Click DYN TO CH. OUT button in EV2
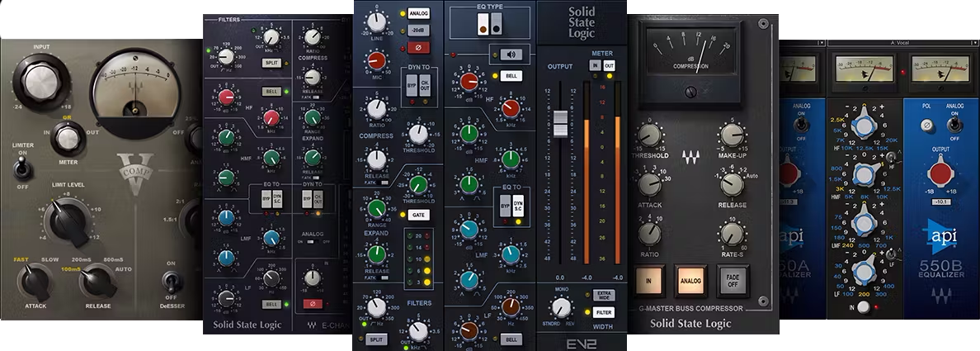The width and height of the screenshot is (980, 351). pyautogui.click(x=426, y=87)
